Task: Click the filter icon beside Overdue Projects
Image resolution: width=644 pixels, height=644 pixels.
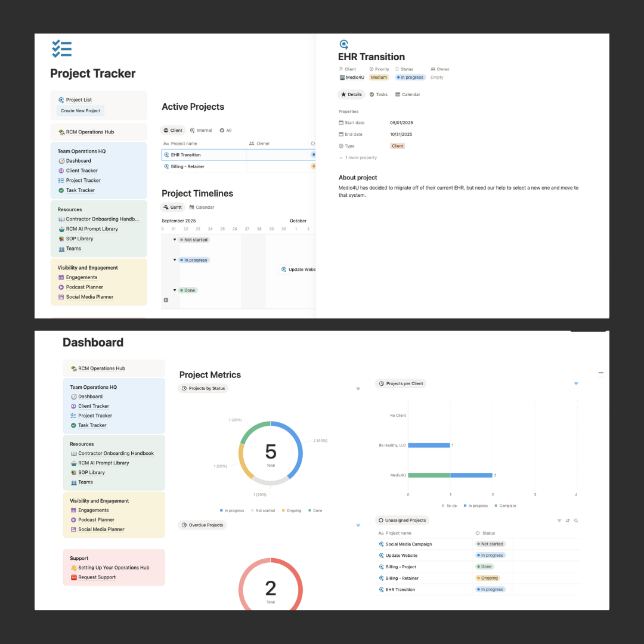Action: [x=358, y=525]
